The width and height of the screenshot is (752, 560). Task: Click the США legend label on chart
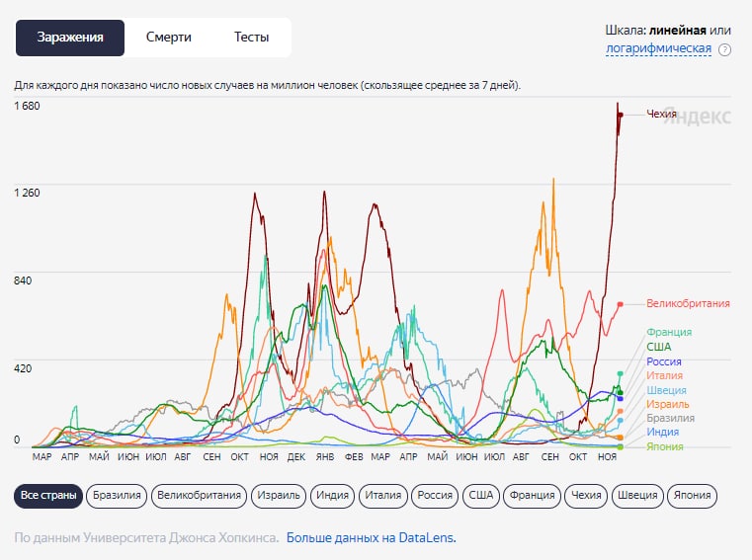658,347
